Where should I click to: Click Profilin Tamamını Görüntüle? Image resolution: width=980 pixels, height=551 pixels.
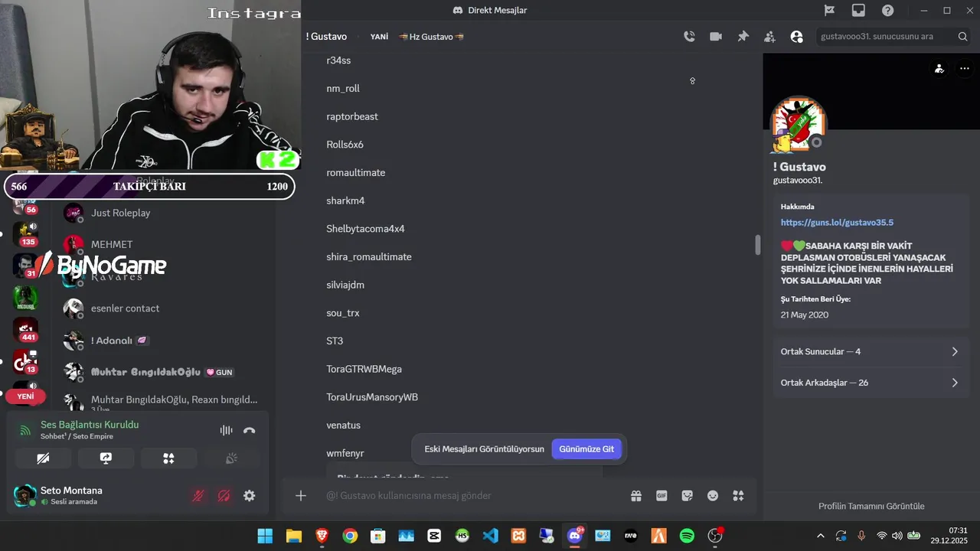tap(871, 506)
